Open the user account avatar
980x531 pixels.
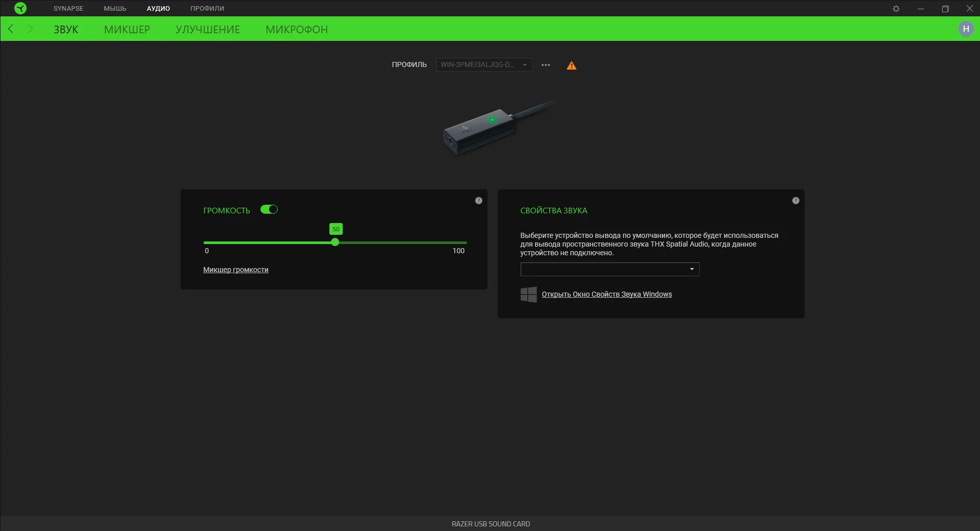(x=966, y=29)
